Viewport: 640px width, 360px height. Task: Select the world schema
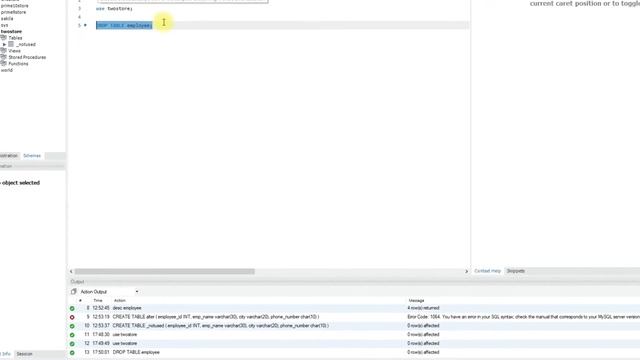click(x=7, y=70)
